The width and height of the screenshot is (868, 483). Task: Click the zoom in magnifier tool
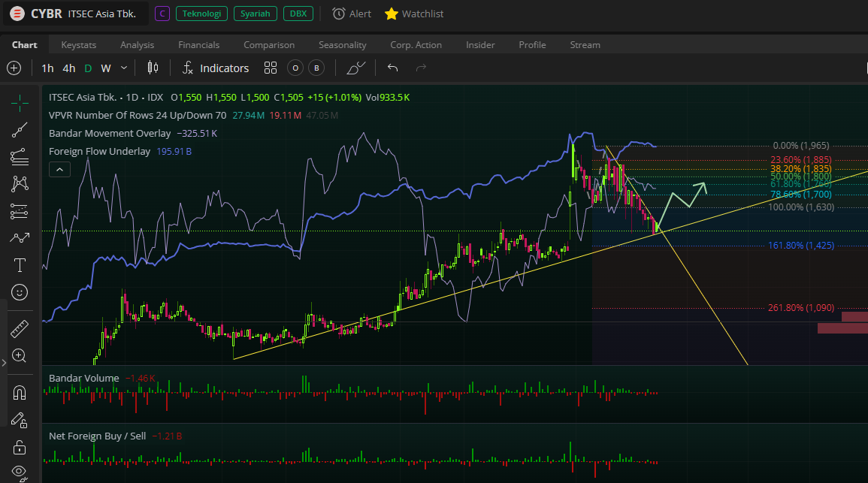click(20, 356)
